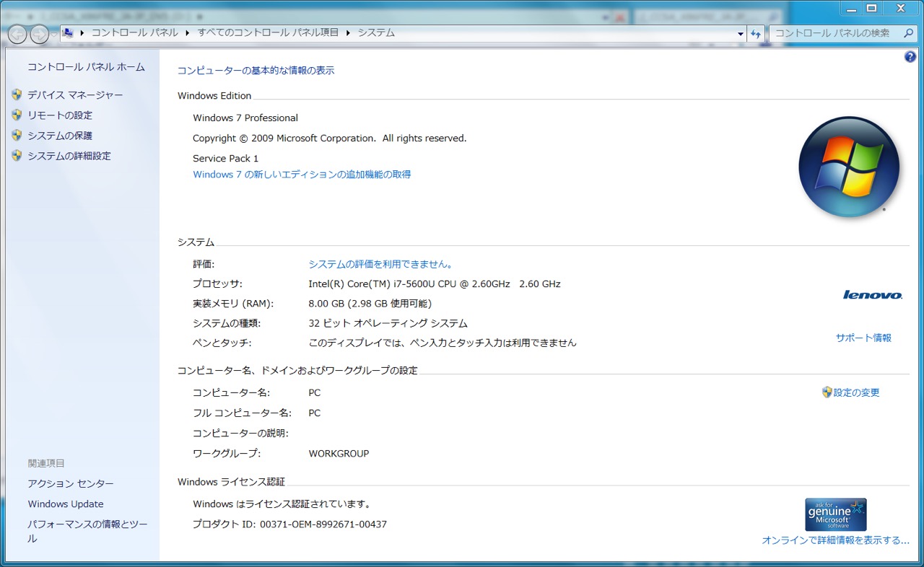
Task: Click 設定の変更 link
Action: click(x=857, y=393)
